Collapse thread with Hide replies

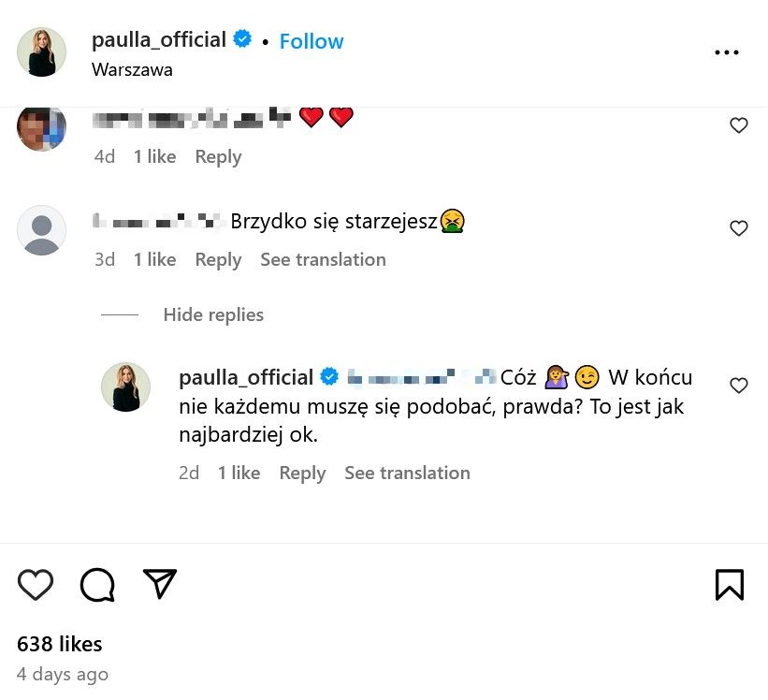point(213,315)
